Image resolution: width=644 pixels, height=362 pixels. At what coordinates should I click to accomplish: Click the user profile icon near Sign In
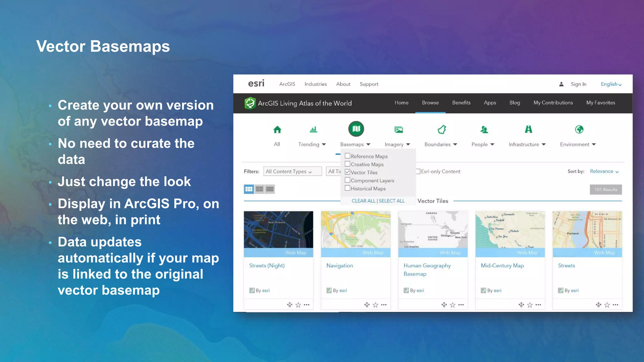561,84
